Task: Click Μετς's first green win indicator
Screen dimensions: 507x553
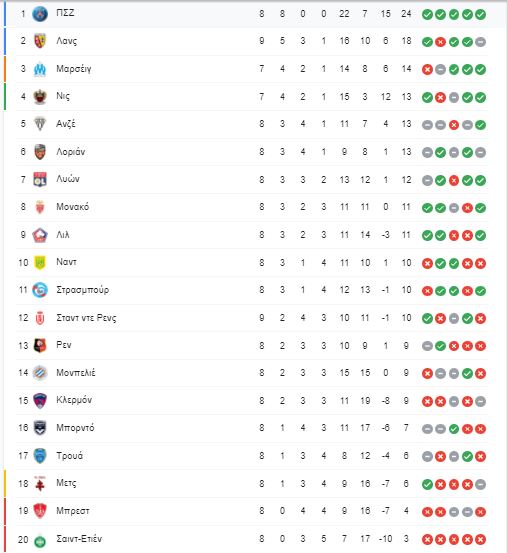Action: point(427,484)
